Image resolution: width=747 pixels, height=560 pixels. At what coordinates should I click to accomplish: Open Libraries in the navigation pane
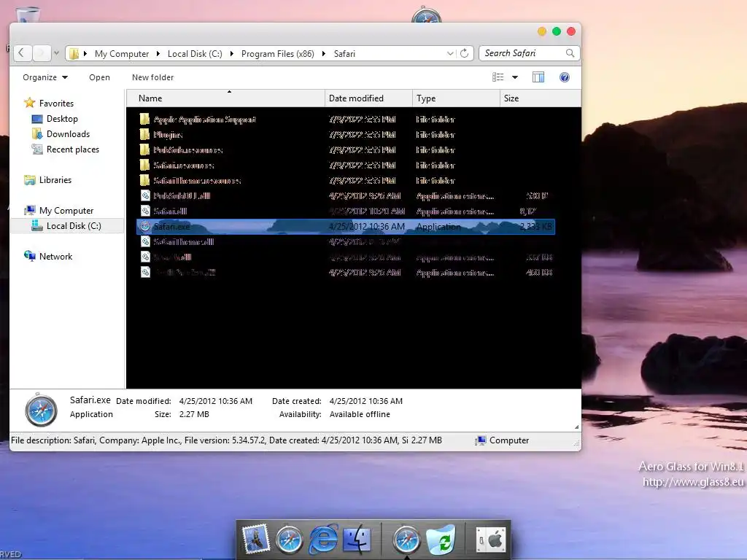[55, 180]
